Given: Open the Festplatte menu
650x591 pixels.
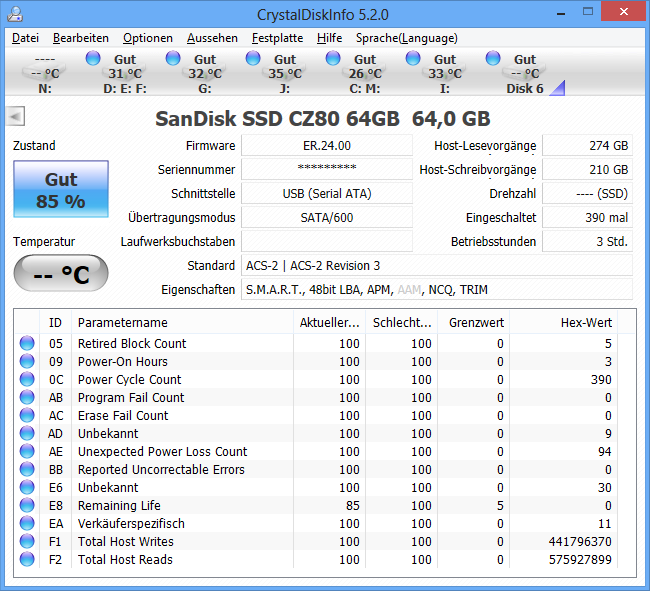Looking at the screenshot, I should (x=277, y=38).
